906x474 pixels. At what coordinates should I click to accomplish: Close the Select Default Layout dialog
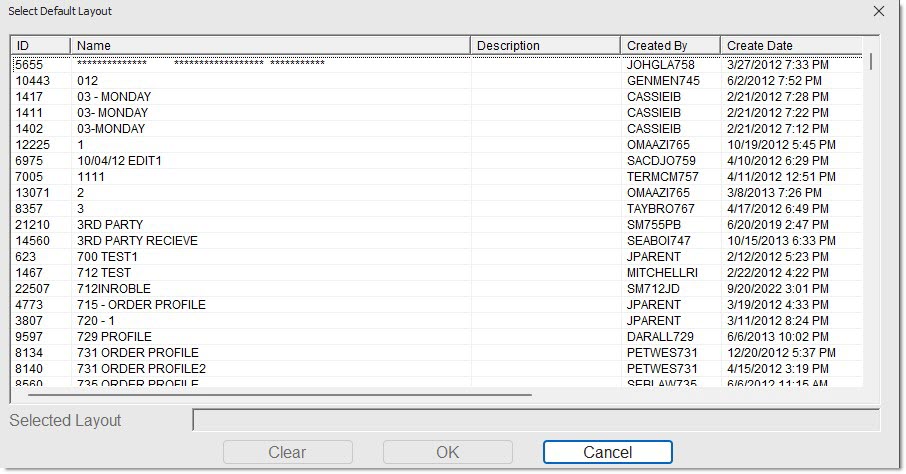879,11
